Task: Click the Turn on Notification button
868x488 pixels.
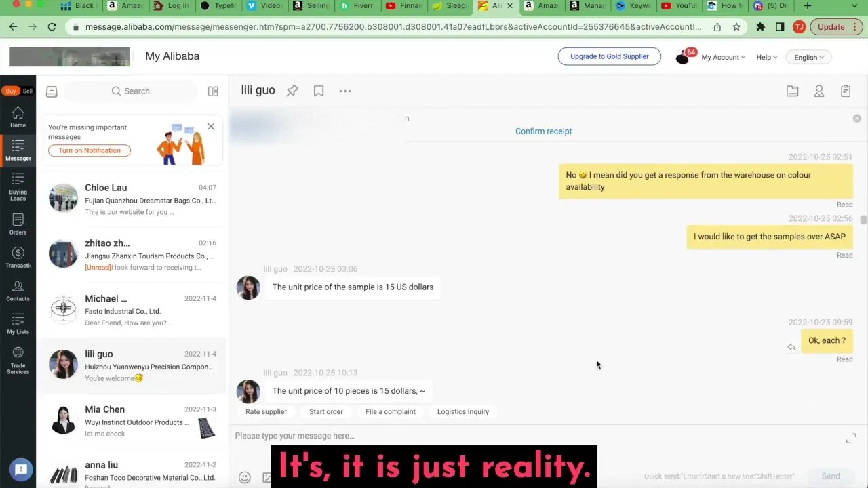Action: (x=90, y=150)
